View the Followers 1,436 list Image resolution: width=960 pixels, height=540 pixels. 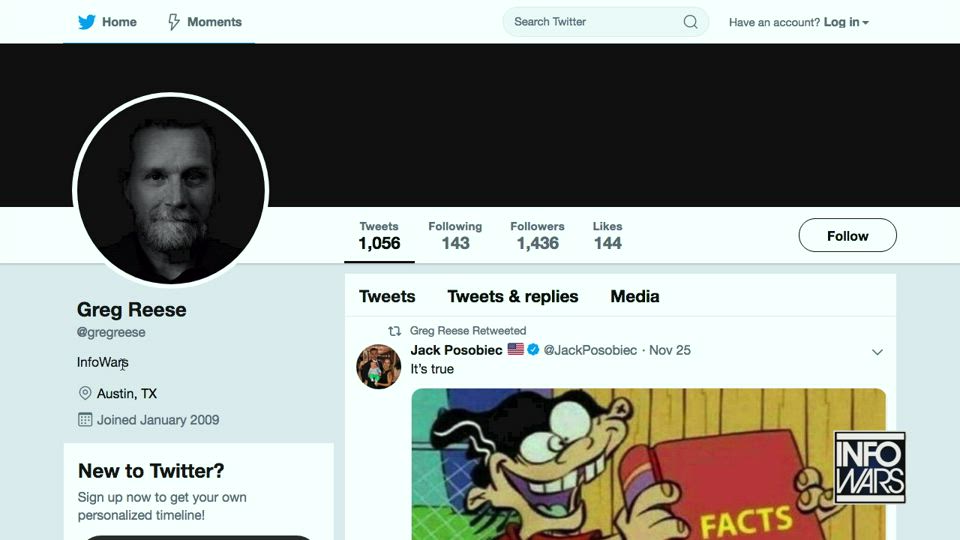click(x=537, y=236)
